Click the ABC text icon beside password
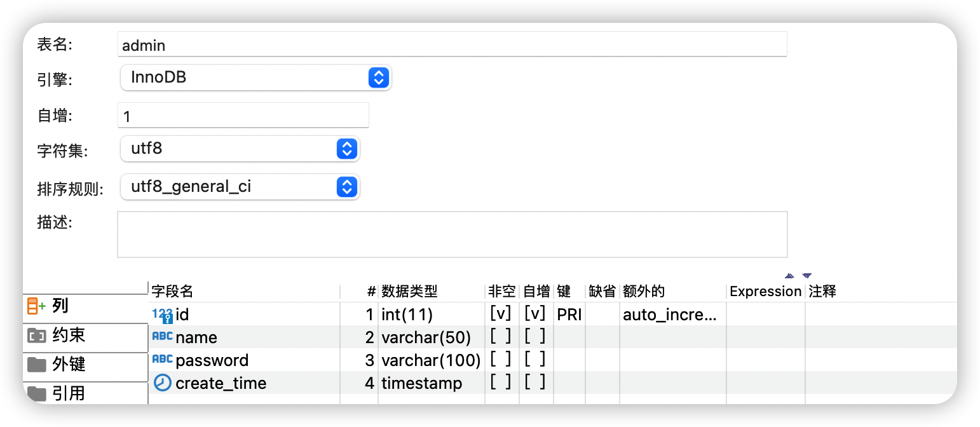980x427 pixels. pyautogui.click(x=161, y=360)
